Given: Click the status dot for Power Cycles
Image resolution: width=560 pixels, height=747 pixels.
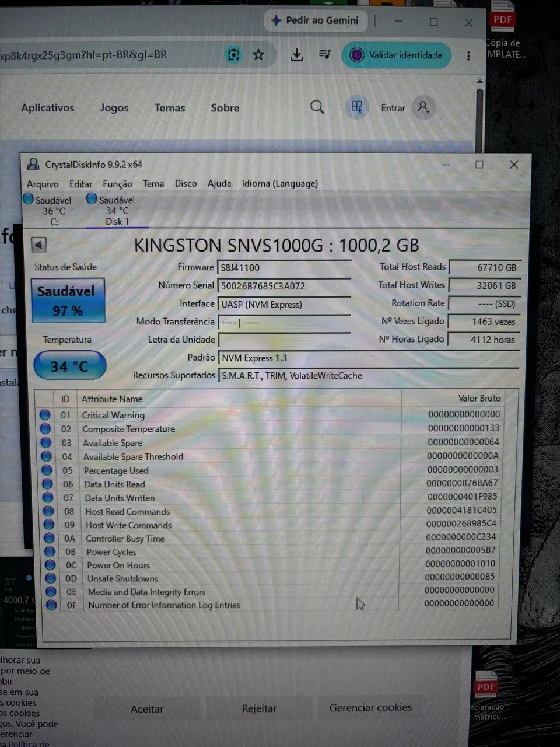Looking at the screenshot, I should click(x=50, y=551).
